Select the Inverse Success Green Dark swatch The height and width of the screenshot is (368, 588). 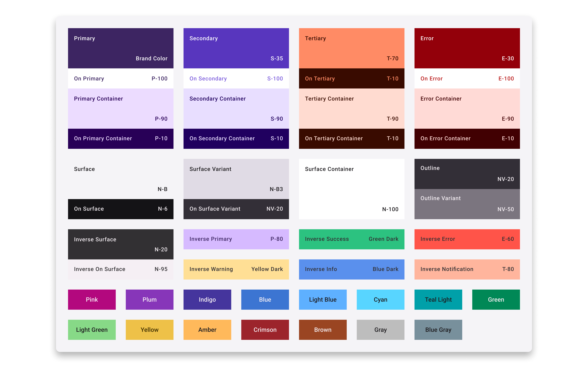[351, 239]
